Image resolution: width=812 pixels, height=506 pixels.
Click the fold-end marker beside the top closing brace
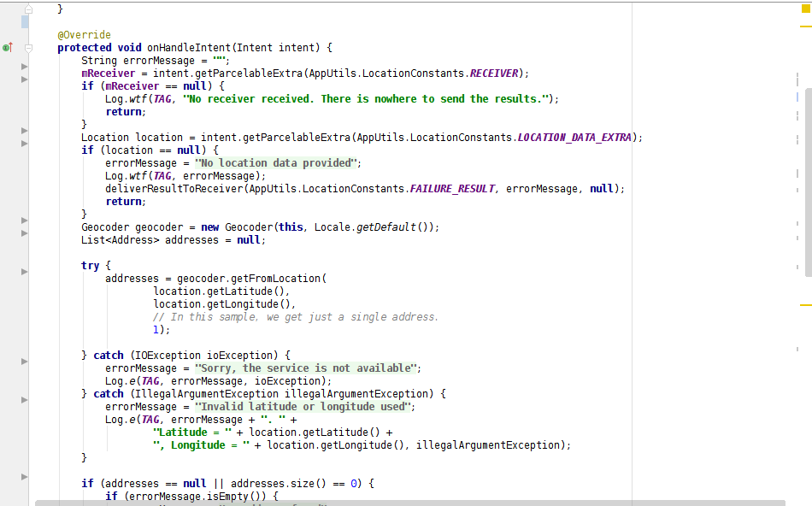pos(28,9)
